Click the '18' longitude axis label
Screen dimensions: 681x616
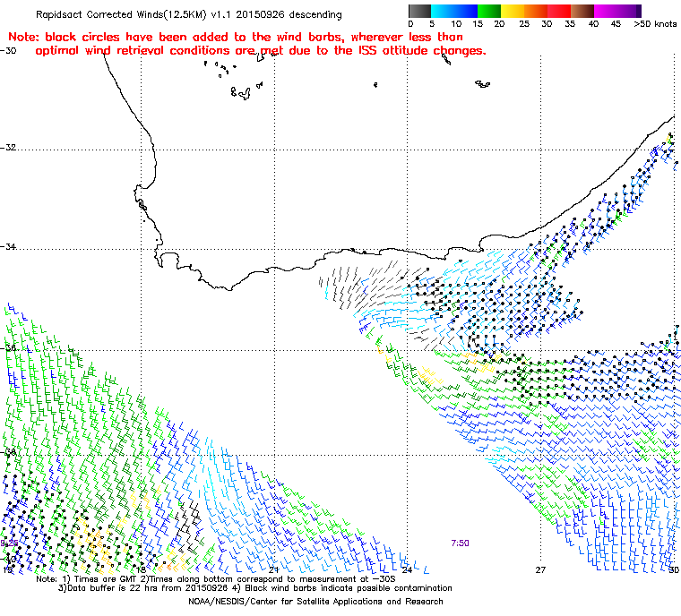[141, 570]
